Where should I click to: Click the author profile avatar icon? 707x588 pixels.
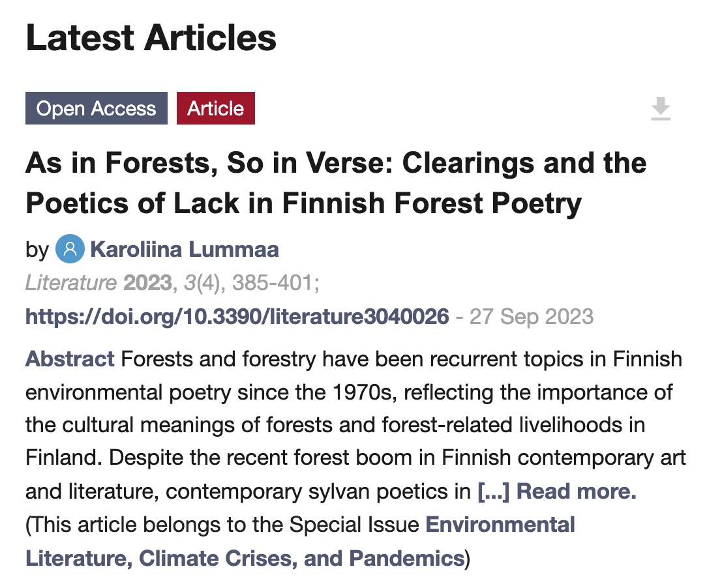[70, 249]
